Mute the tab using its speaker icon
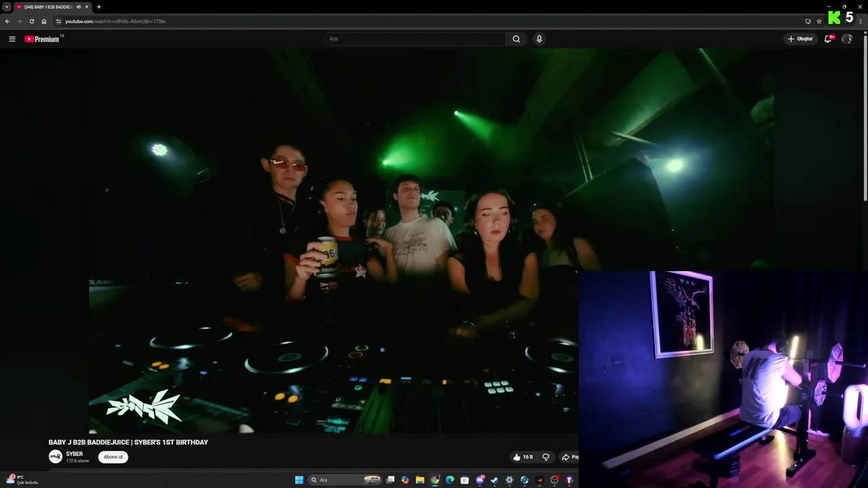Viewport: 868px width, 488px height. pyautogui.click(x=79, y=7)
